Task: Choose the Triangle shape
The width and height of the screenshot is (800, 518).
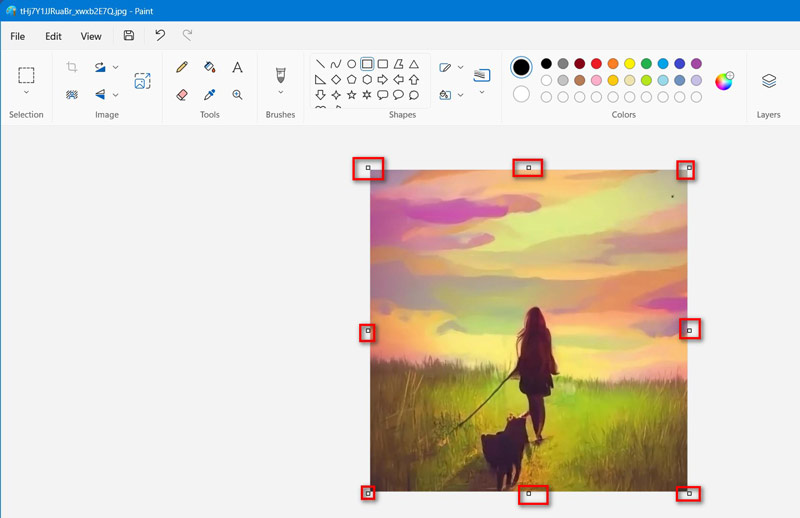Action: (414, 64)
